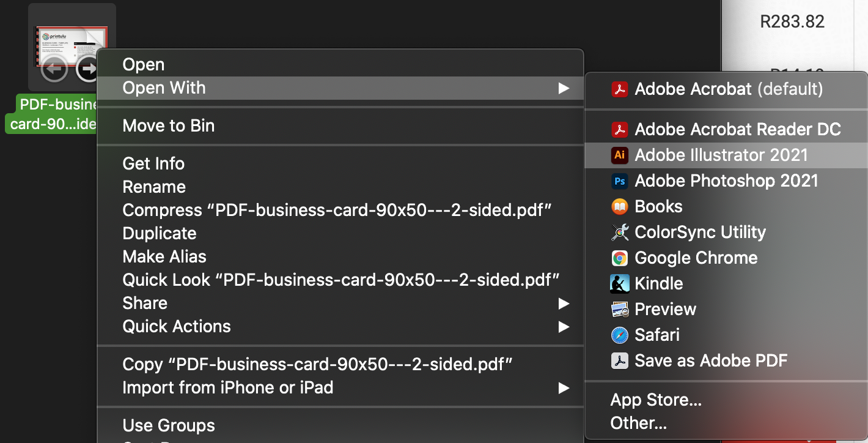The width and height of the screenshot is (868, 443).
Task: Choose Save as Adobe PDF
Action: (x=726, y=361)
